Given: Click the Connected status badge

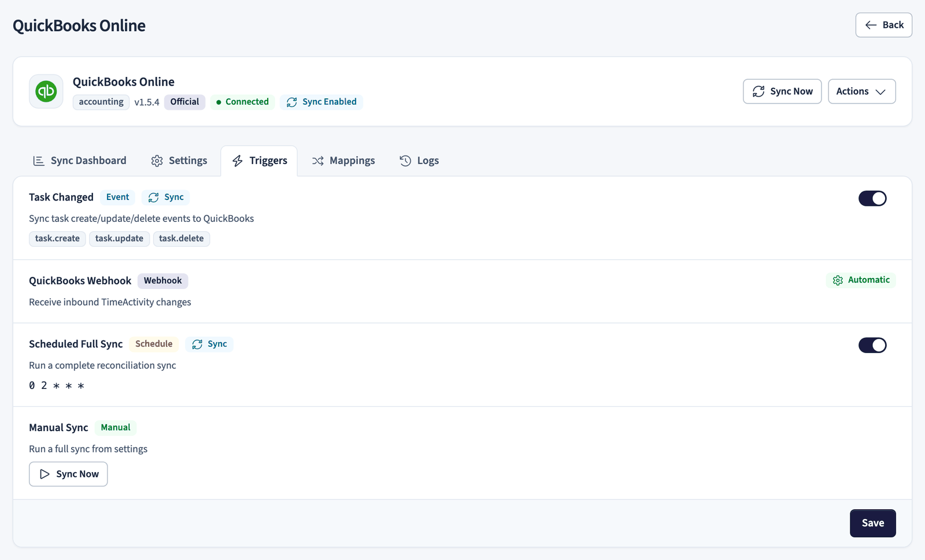Looking at the screenshot, I should pyautogui.click(x=242, y=102).
